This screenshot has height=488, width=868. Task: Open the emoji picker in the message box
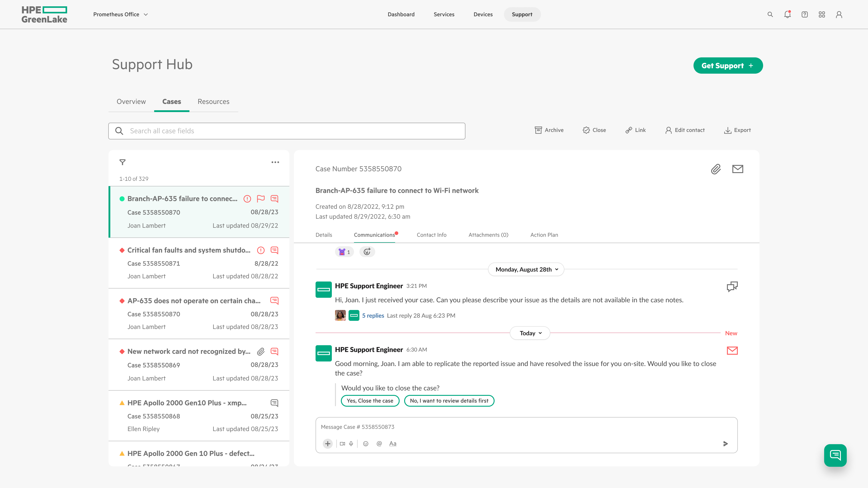coord(366,443)
